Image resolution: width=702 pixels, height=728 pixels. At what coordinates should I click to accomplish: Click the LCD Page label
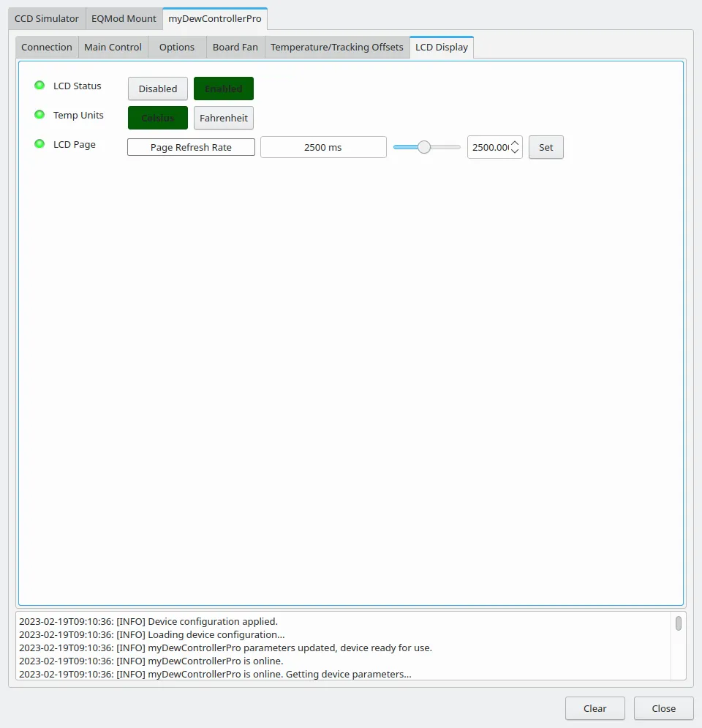pyautogui.click(x=75, y=144)
